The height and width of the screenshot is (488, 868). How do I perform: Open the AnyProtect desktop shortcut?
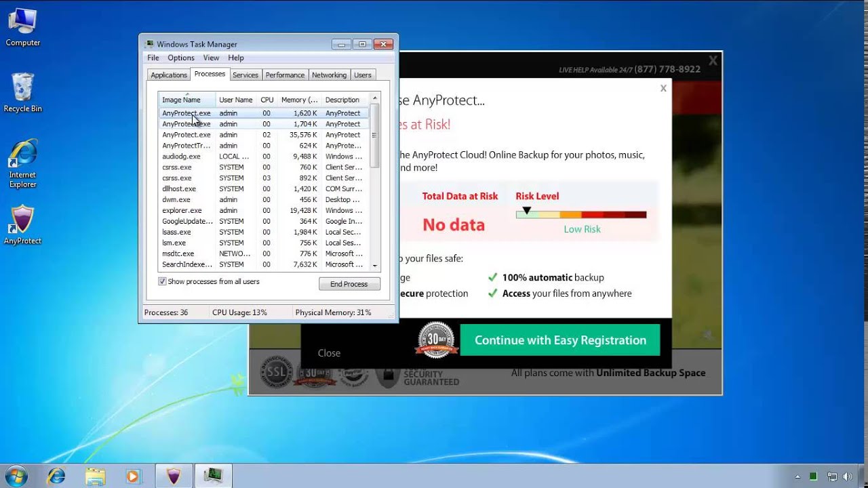click(22, 224)
